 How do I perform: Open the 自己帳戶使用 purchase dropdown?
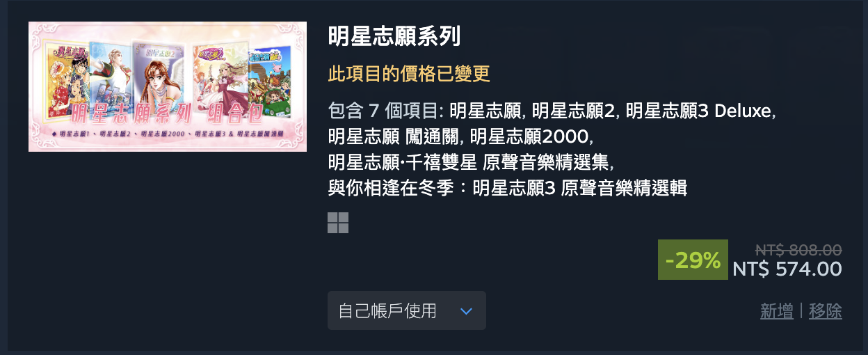click(407, 310)
